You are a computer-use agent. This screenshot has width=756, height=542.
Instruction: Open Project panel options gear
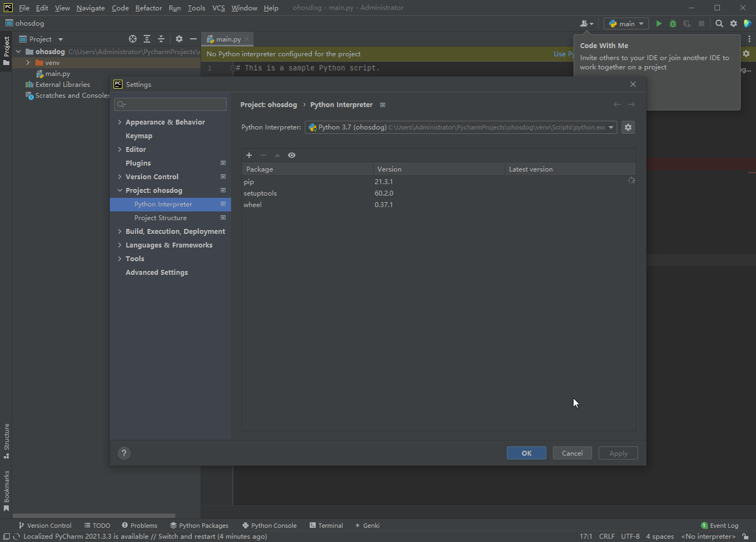pyautogui.click(x=179, y=39)
